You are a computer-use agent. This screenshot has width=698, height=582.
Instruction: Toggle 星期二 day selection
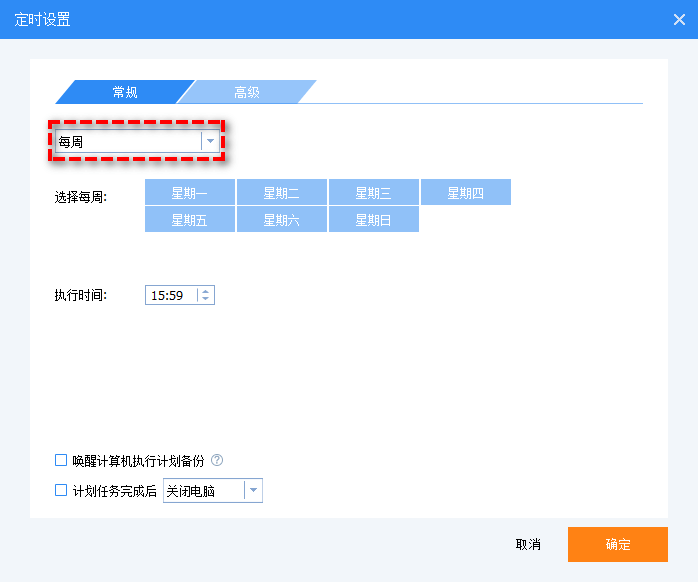[282, 192]
